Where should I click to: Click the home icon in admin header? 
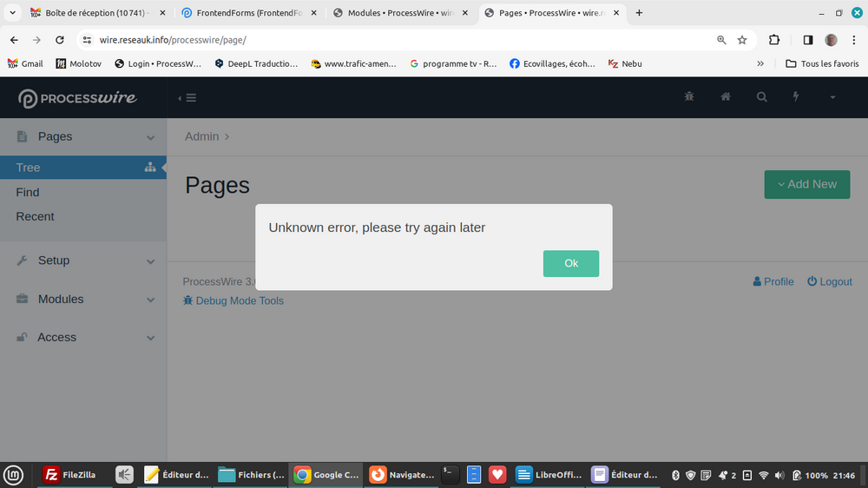coord(725,96)
